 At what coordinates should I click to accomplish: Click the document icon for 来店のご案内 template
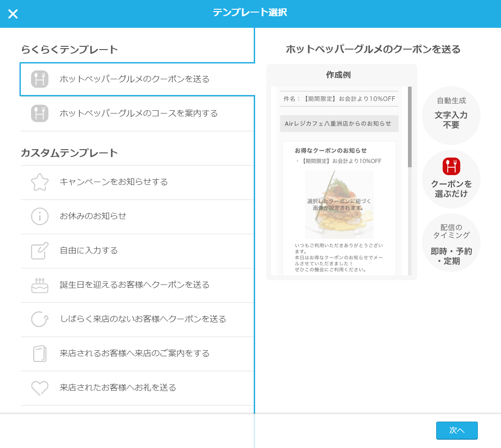(39, 354)
